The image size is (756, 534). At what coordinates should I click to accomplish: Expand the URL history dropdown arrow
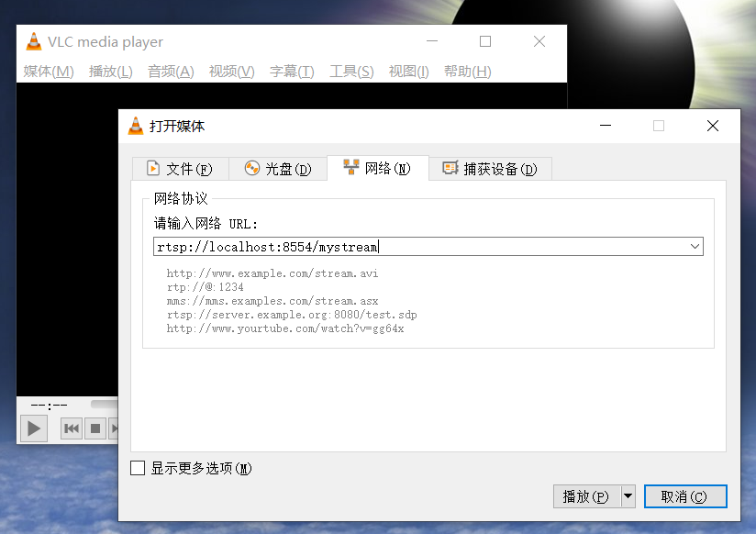(x=695, y=247)
